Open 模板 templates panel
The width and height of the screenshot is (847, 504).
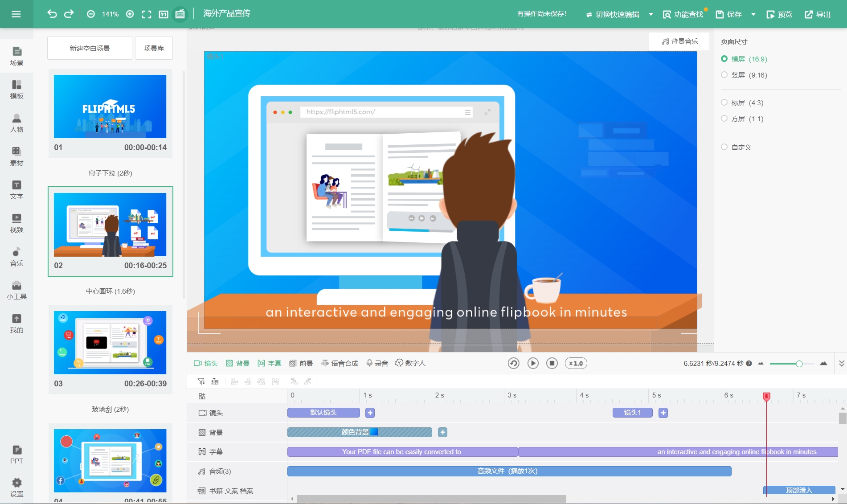[16, 90]
